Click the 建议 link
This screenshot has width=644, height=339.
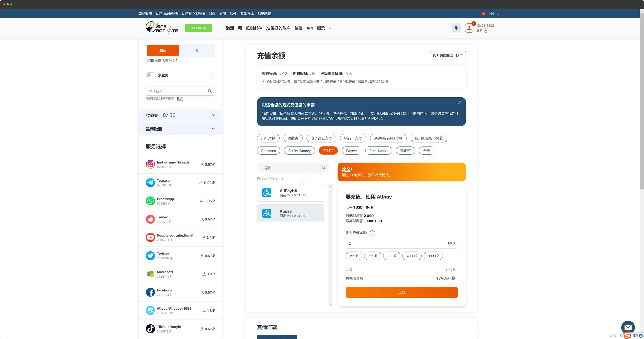click(180, 99)
